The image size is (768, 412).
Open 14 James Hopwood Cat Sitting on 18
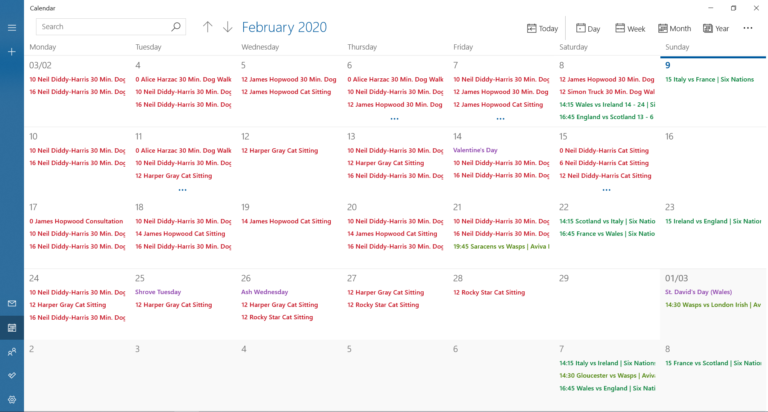pos(180,234)
